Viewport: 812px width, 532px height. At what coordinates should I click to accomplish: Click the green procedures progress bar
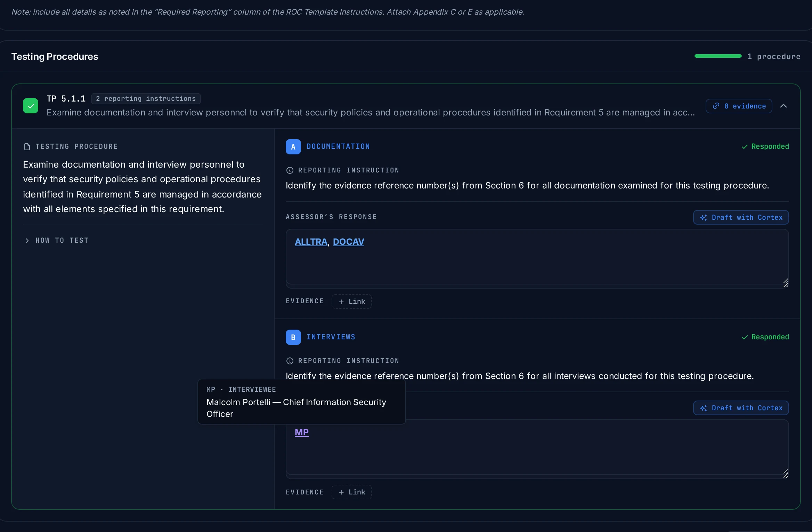(718, 56)
